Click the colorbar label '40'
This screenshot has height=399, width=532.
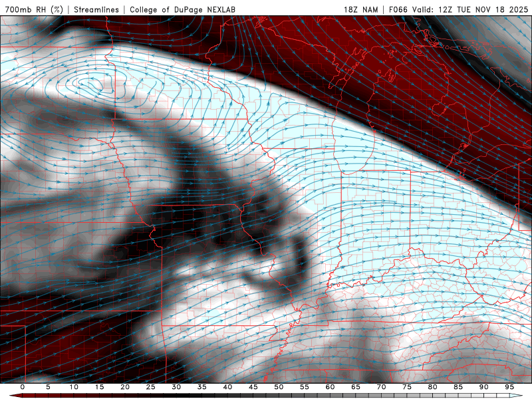click(227, 387)
